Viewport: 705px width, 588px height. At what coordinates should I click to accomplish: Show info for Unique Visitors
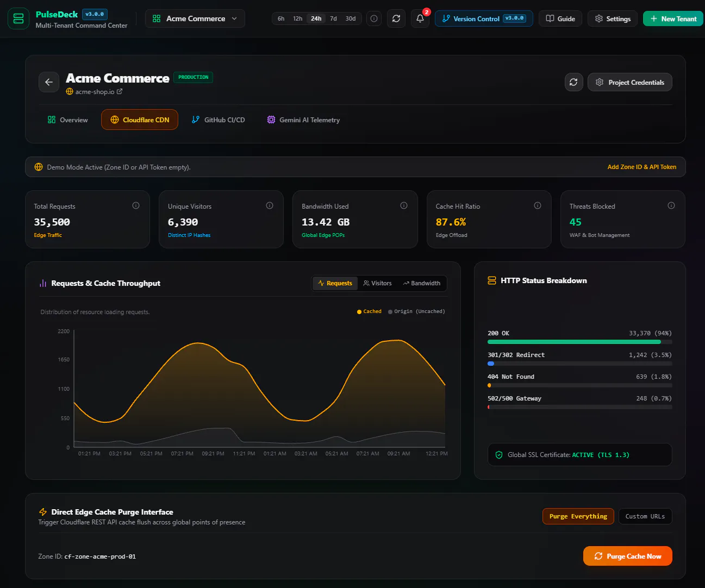pos(270,205)
